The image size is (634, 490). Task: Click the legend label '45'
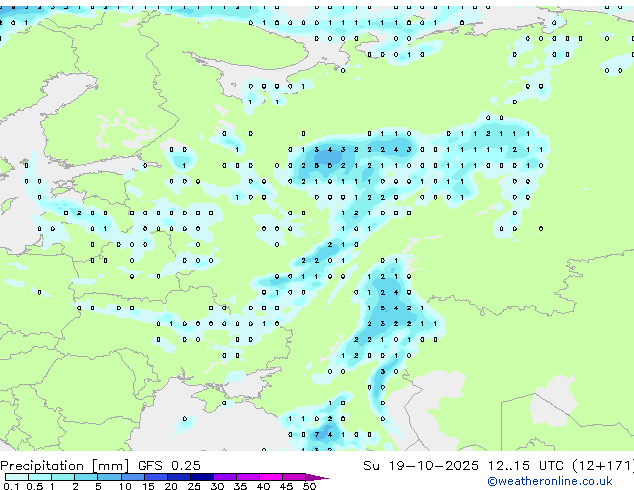click(286, 486)
